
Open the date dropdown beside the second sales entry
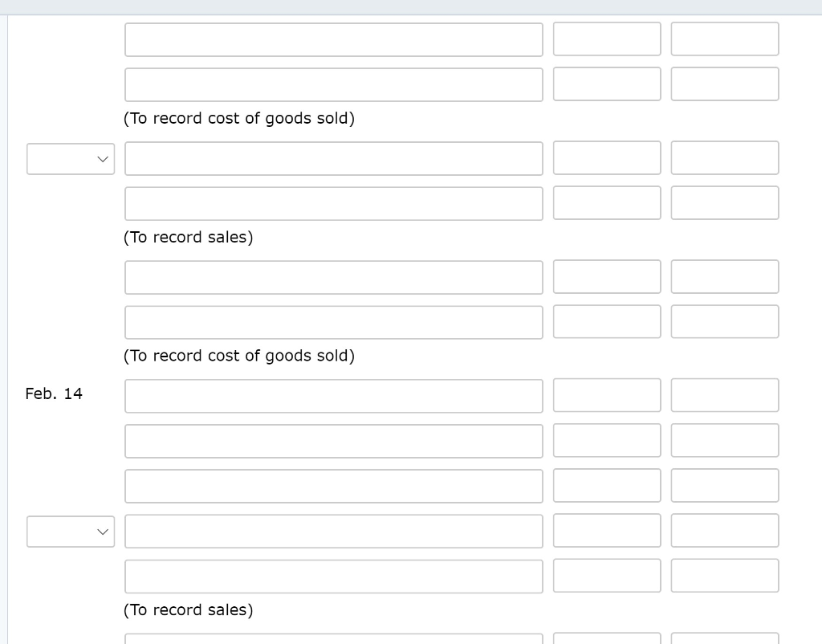click(x=71, y=531)
